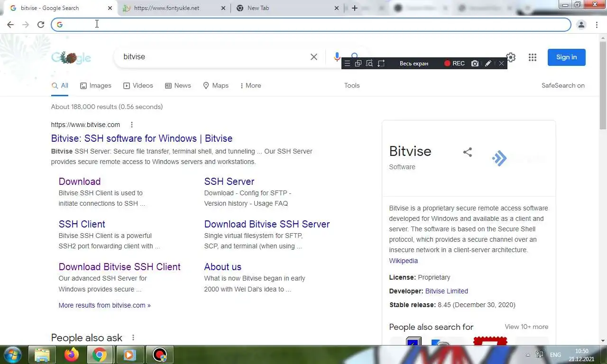
Task: Focus the bitvise search box
Action: (x=213, y=57)
